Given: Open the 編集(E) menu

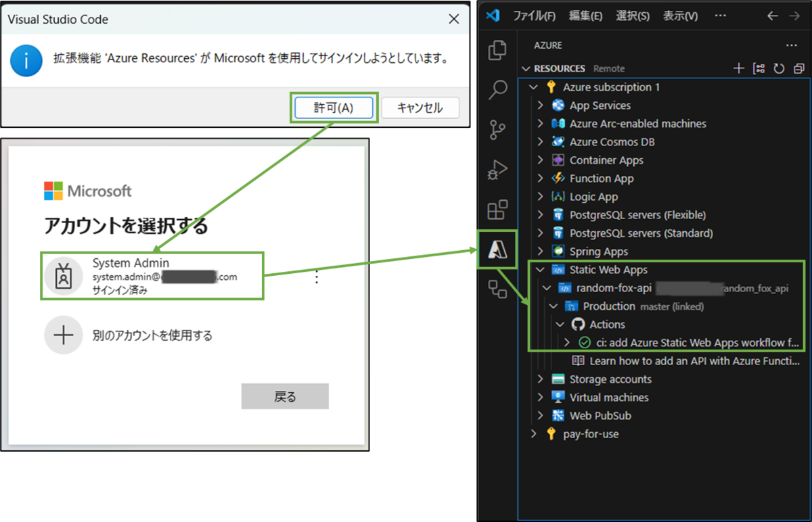Looking at the screenshot, I should pyautogui.click(x=585, y=16).
